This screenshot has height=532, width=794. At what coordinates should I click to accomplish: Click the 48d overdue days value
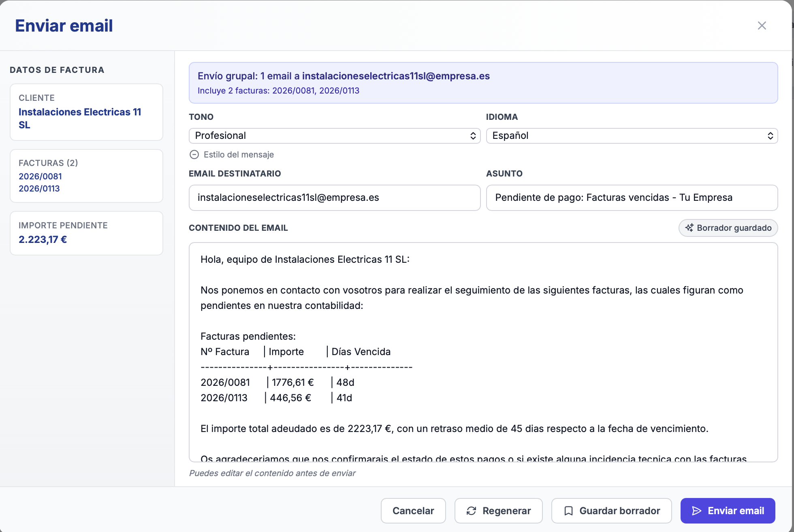point(346,383)
